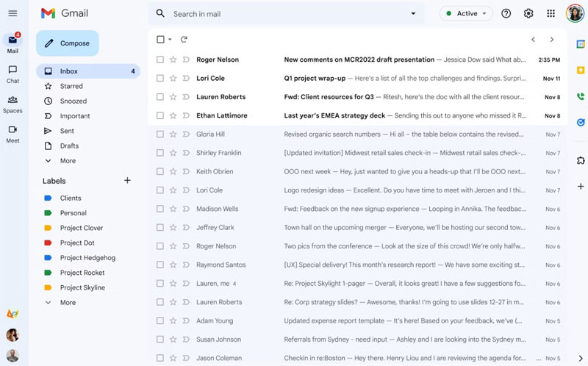The width and height of the screenshot is (588, 366).
Task: Open the Project Hedgehog label
Action: 88,258
